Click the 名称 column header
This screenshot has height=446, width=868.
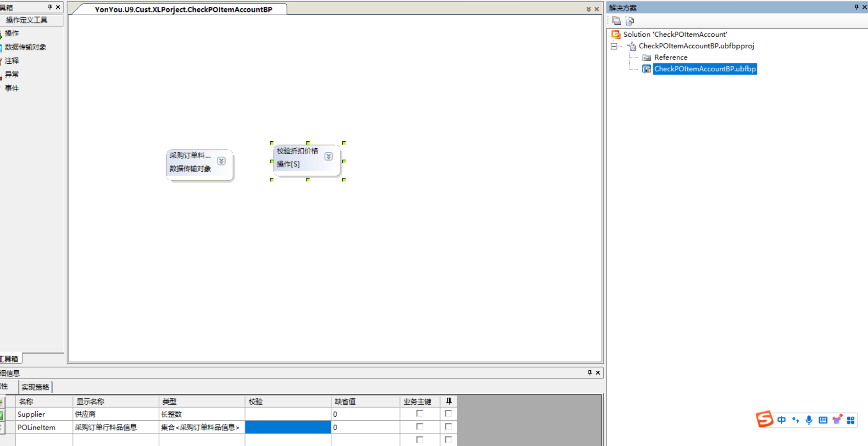[x=44, y=401]
